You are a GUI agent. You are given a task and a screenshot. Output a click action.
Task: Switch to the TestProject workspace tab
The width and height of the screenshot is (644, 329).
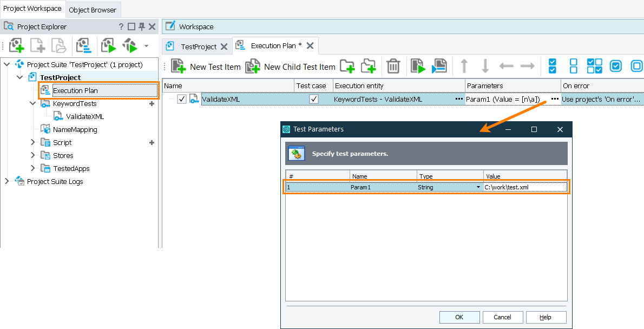coord(198,47)
